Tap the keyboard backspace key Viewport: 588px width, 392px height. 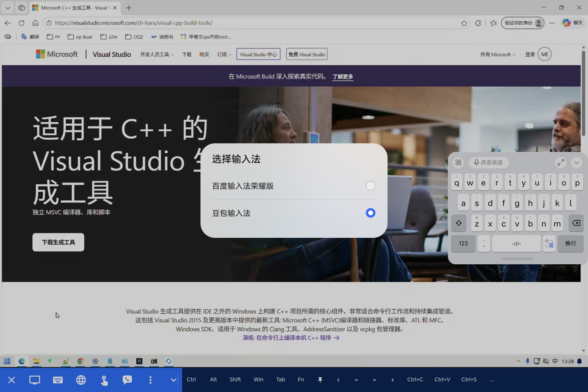tap(576, 223)
